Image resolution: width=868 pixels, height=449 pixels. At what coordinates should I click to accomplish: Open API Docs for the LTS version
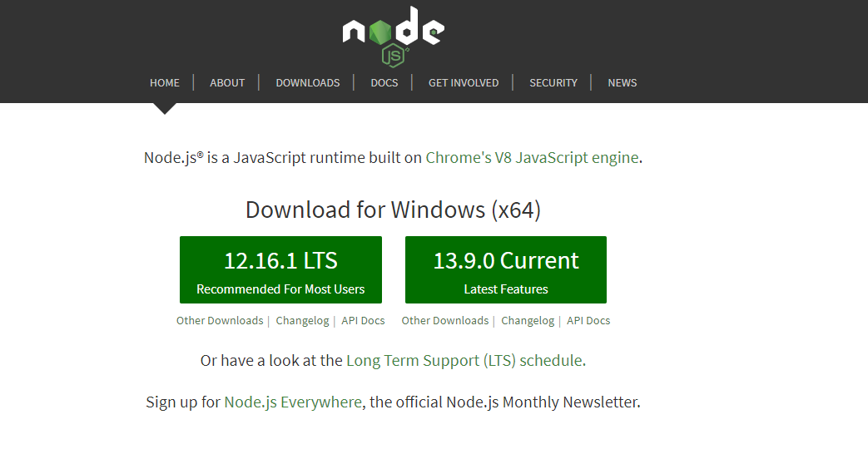pyautogui.click(x=363, y=321)
